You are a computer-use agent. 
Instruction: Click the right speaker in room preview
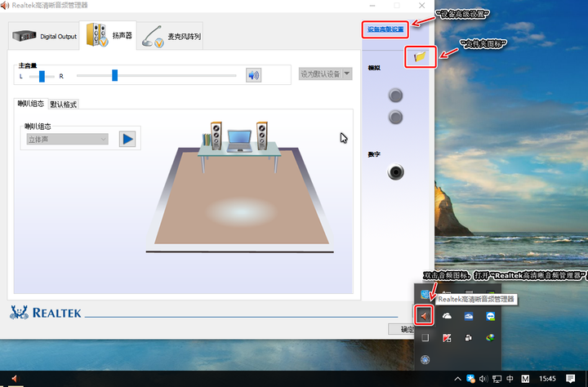(262, 136)
